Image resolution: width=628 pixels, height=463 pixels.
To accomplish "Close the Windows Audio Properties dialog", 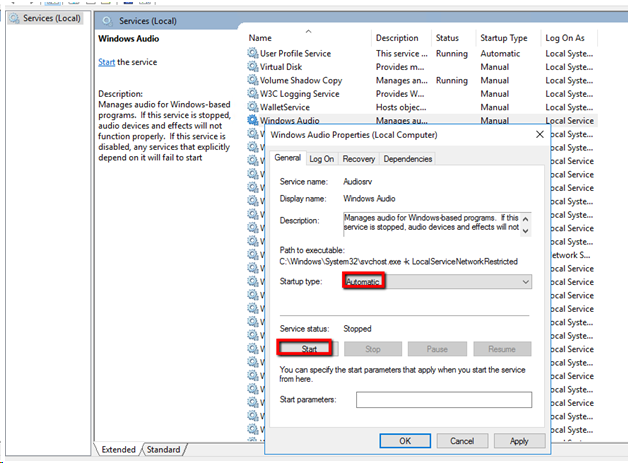I will pyautogui.click(x=539, y=135).
